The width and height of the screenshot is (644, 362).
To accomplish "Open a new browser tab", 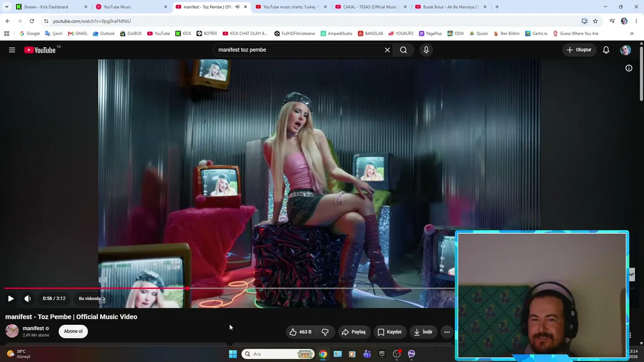I will coord(497,7).
